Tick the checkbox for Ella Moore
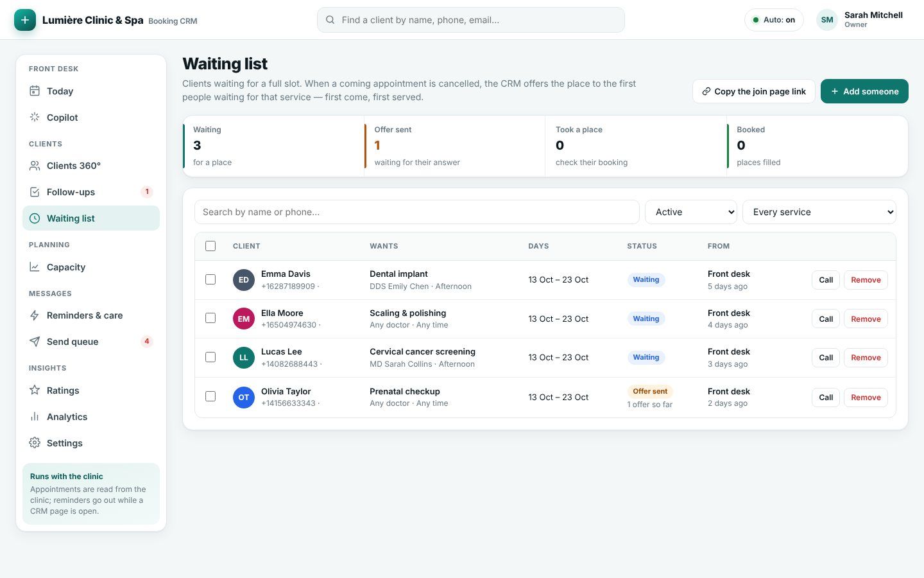Screen dimensions: 924x578 (210, 318)
